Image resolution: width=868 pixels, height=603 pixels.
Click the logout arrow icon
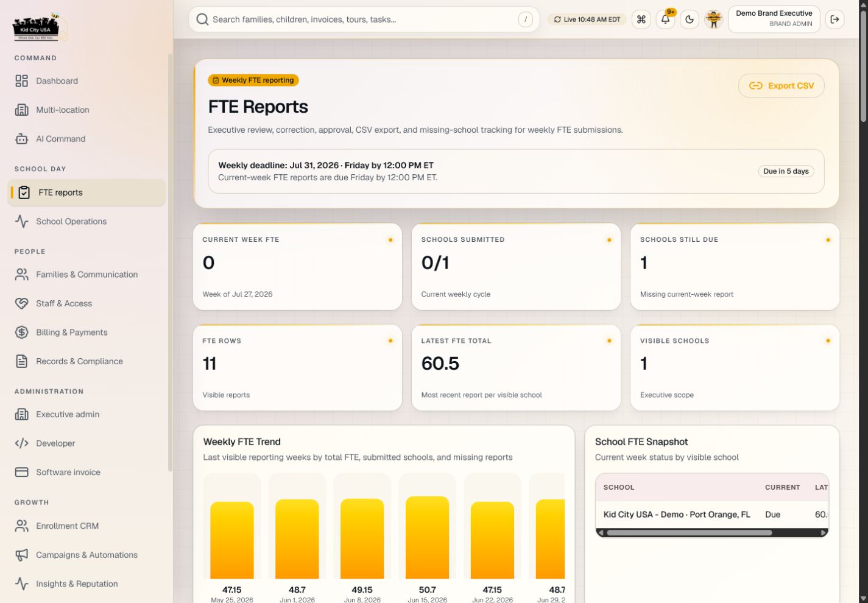point(835,19)
